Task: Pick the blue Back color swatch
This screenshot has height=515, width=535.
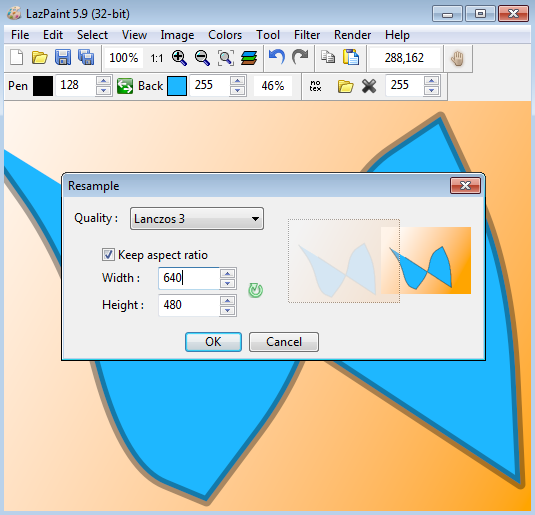Action: coord(177,86)
